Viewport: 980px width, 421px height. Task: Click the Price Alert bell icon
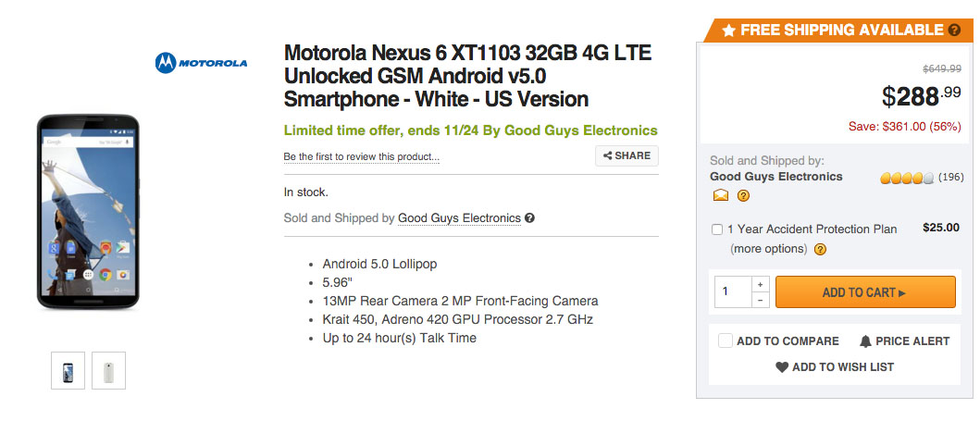point(866,341)
